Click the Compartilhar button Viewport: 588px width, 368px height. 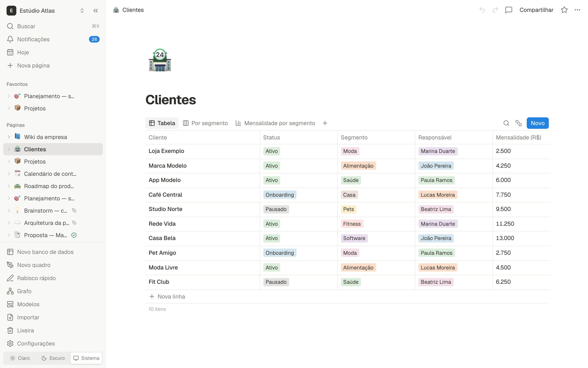point(536,10)
